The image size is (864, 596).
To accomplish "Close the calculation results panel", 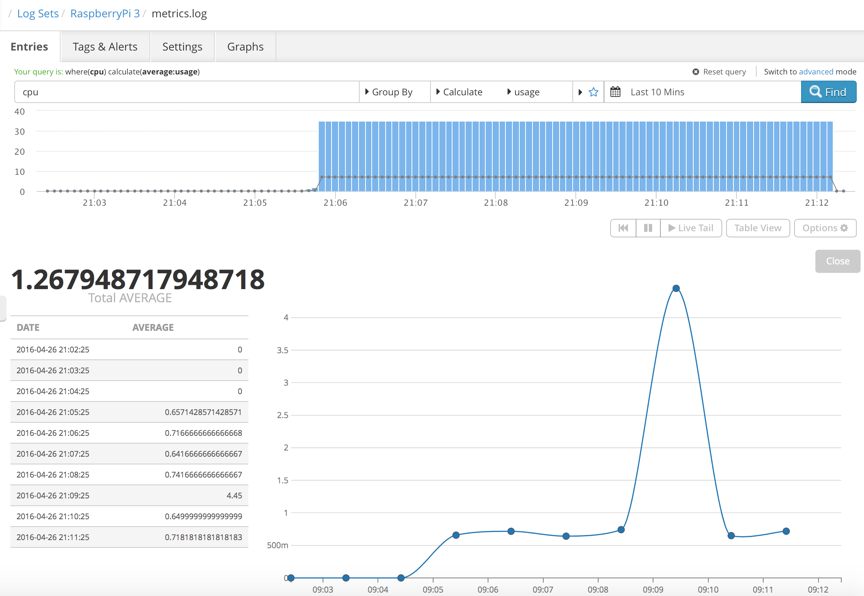I will [x=837, y=261].
